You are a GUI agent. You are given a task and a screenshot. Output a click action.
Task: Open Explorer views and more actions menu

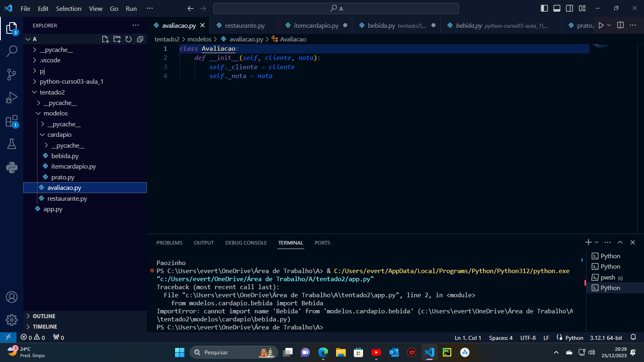coord(136,25)
